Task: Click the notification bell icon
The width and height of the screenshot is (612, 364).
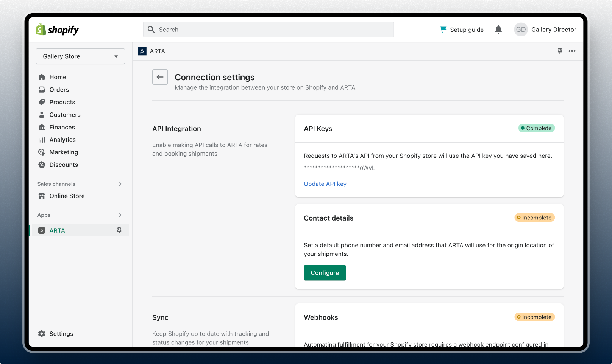Action: tap(498, 29)
